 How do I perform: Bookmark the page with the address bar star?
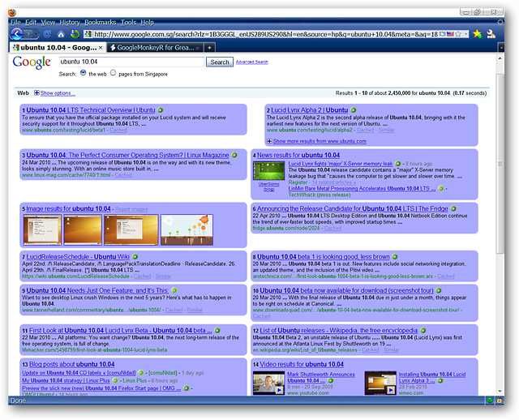pos(458,34)
